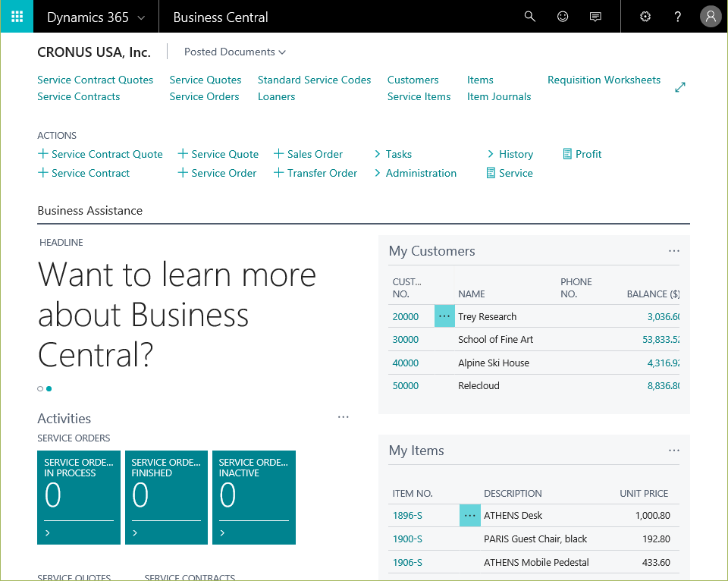The image size is (728, 581).
Task: Click the Want to learn more headline
Action: click(x=177, y=315)
